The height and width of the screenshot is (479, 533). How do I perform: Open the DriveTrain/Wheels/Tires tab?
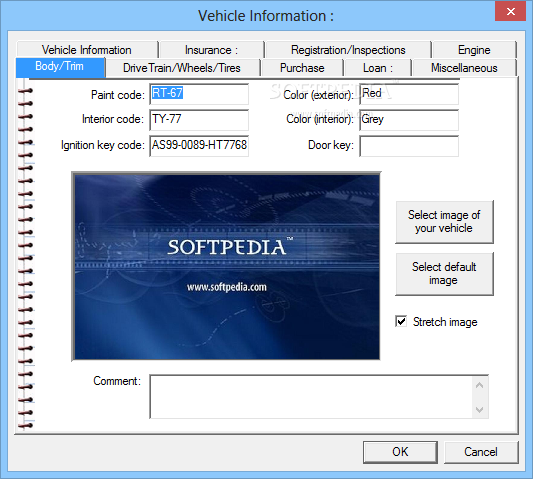[182, 68]
